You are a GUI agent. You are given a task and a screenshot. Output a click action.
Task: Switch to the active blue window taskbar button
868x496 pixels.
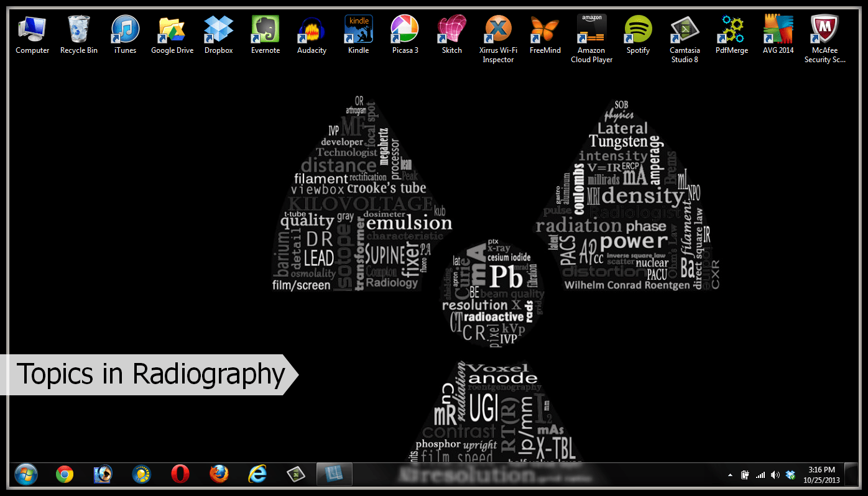tap(335, 474)
